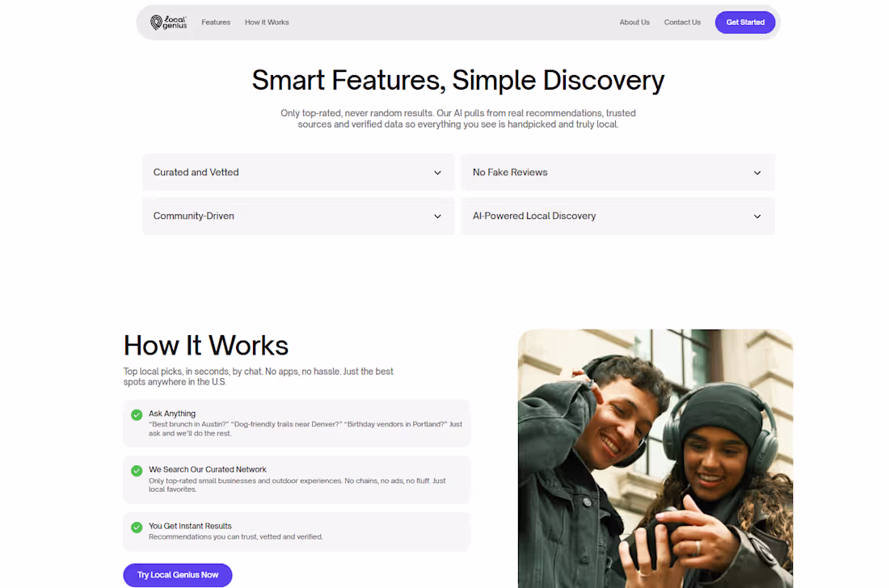889x588 pixels.
Task: Expand the Curated and Vetted section
Action: [x=297, y=172]
